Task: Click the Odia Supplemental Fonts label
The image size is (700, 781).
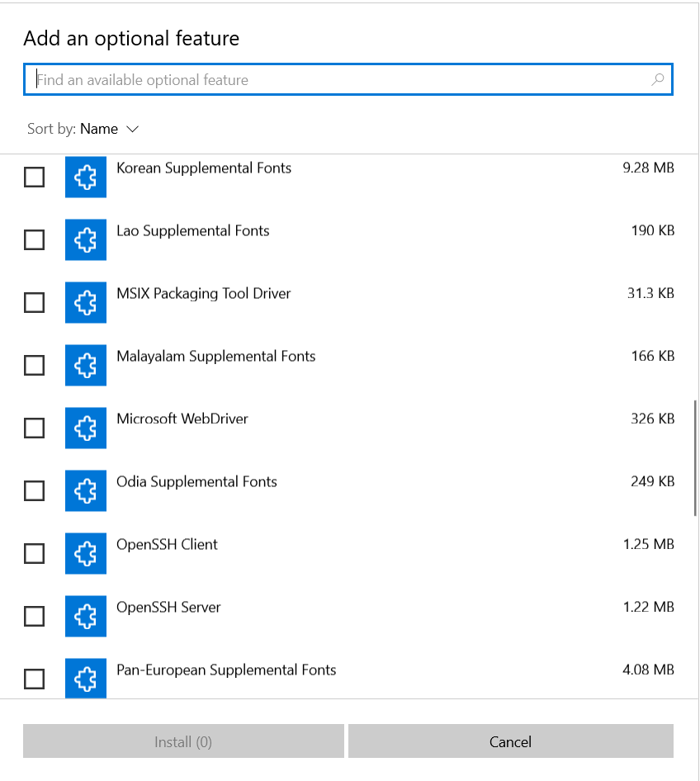Action: pyautogui.click(x=196, y=482)
